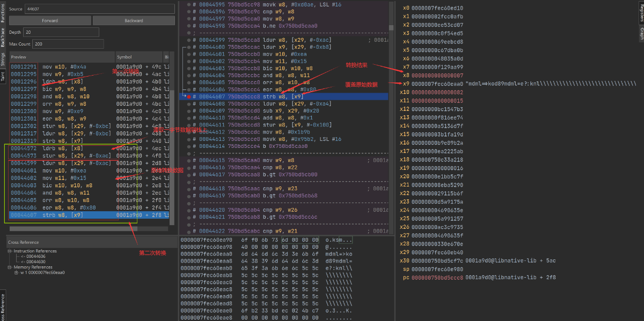This screenshot has height=321, width=644.
Task: Click the taint table horizontal scrollbar
Action: point(73,228)
